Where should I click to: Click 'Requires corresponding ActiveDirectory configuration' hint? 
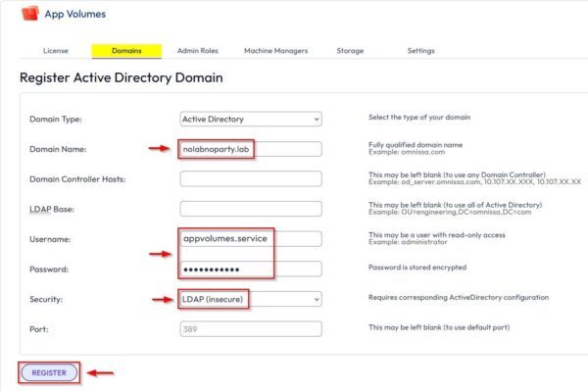point(459,297)
